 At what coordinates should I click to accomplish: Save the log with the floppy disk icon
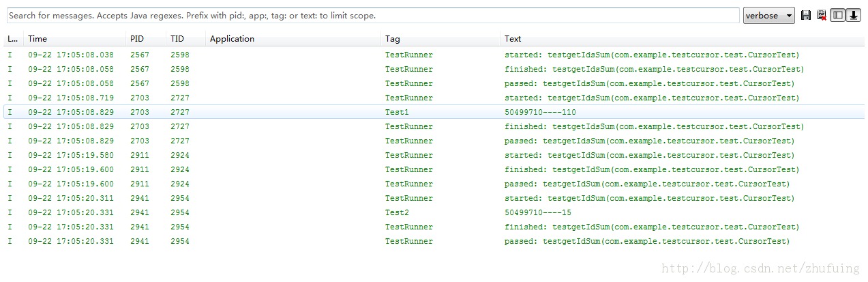pyautogui.click(x=806, y=15)
